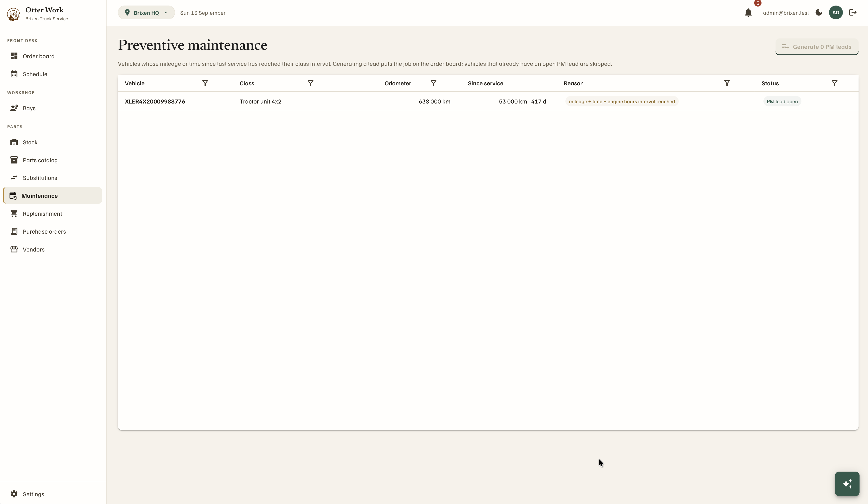868x504 pixels.
Task: Open the Stock warehouse icon
Action: click(14, 142)
